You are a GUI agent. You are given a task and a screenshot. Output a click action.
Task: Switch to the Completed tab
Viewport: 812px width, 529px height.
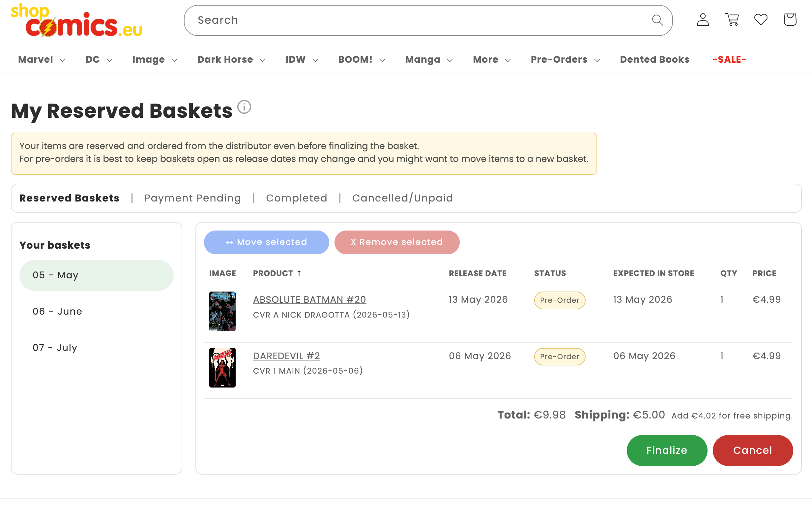click(x=297, y=198)
